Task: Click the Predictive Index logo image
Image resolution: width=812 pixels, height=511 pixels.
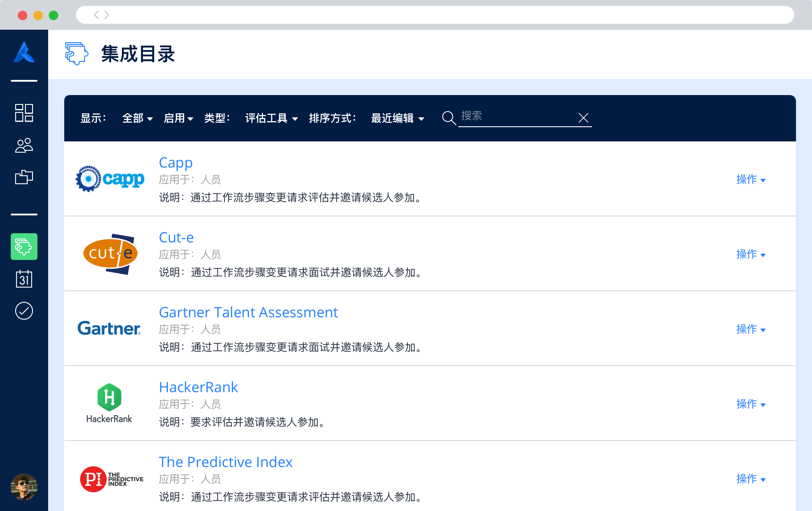Action: point(112,479)
